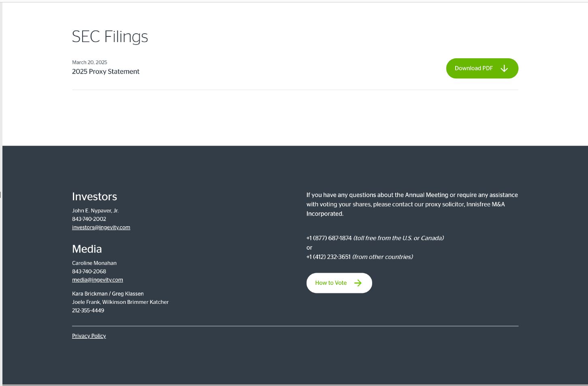Click the March 20, 2025 filing date

(89, 62)
